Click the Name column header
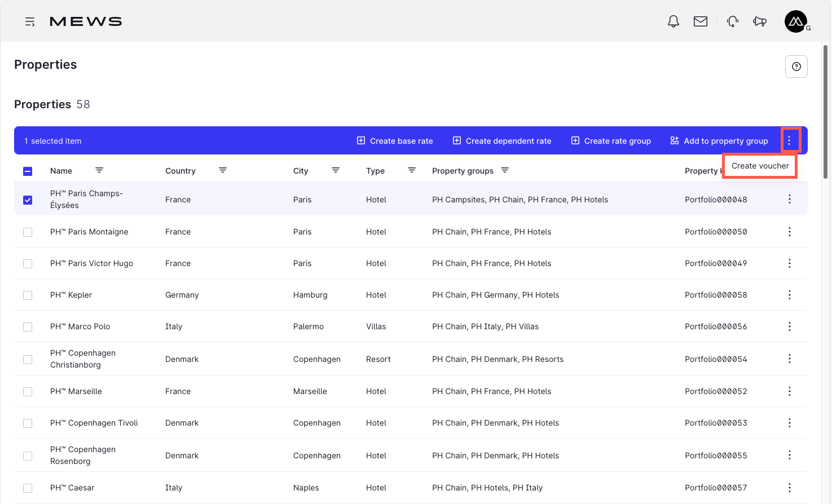The width and height of the screenshot is (832, 504). coord(61,171)
